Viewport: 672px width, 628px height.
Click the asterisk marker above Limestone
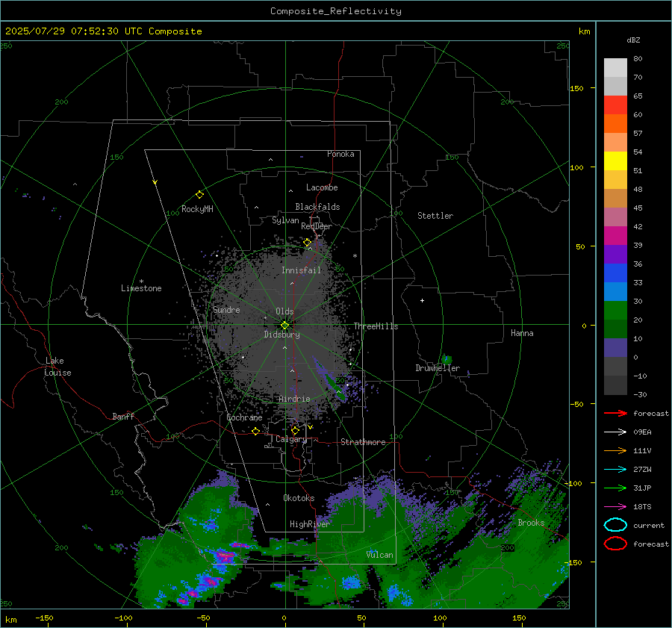[141, 282]
